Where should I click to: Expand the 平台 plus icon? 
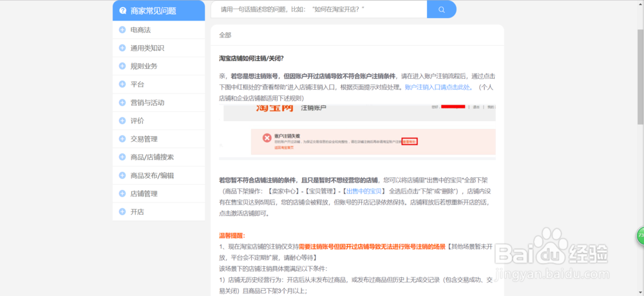point(122,84)
